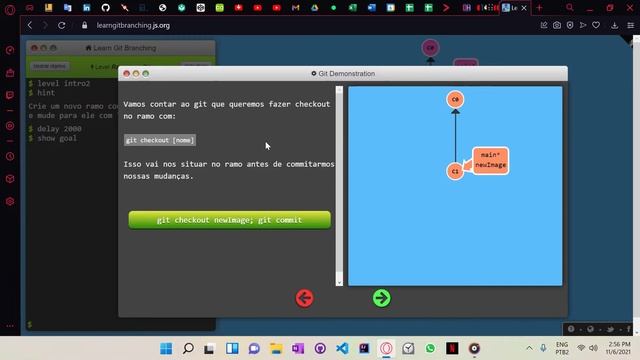640x360 pixels.
Task: Reload the page in the browser
Action: (62, 25)
